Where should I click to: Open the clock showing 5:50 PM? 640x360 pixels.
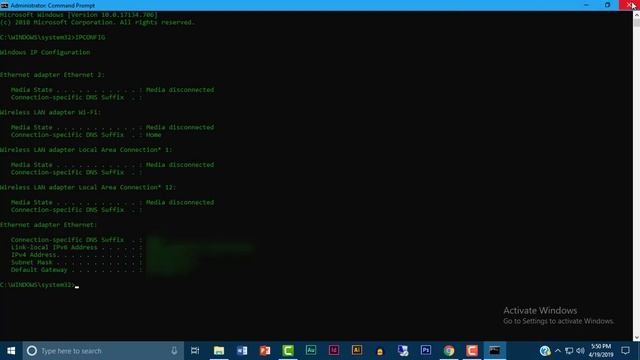[601, 351]
